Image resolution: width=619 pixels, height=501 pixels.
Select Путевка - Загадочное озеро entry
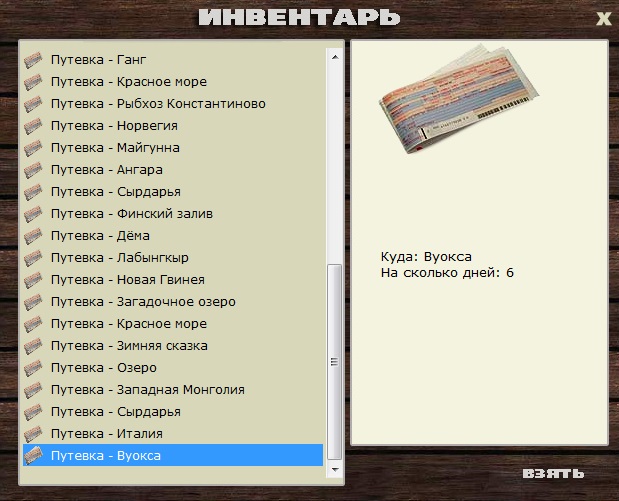[x=173, y=302]
